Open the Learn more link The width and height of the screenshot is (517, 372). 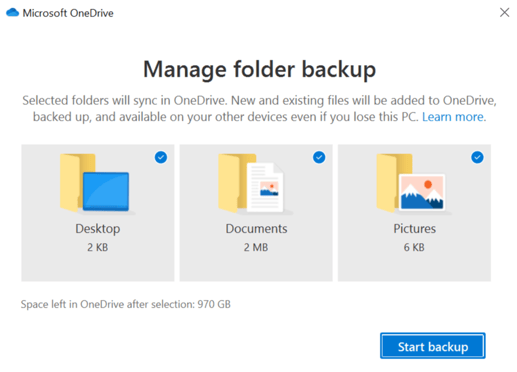point(454,117)
